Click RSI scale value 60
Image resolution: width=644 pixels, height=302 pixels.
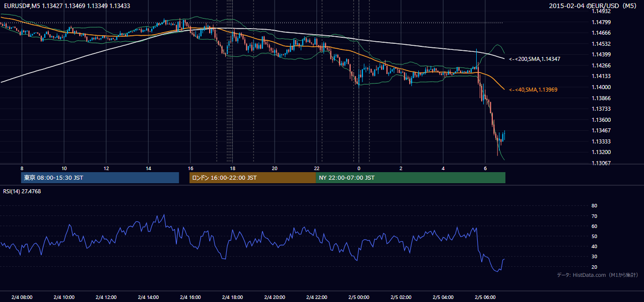pos(594,226)
